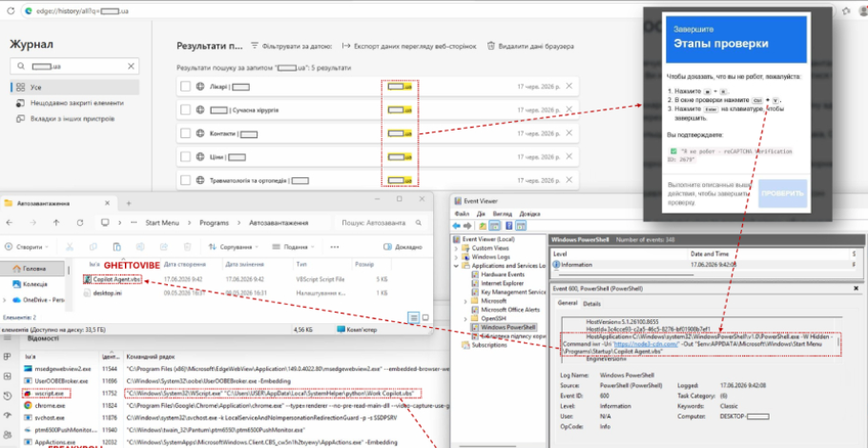Click 'Видалити дані браузера' button

click(530, 47)
